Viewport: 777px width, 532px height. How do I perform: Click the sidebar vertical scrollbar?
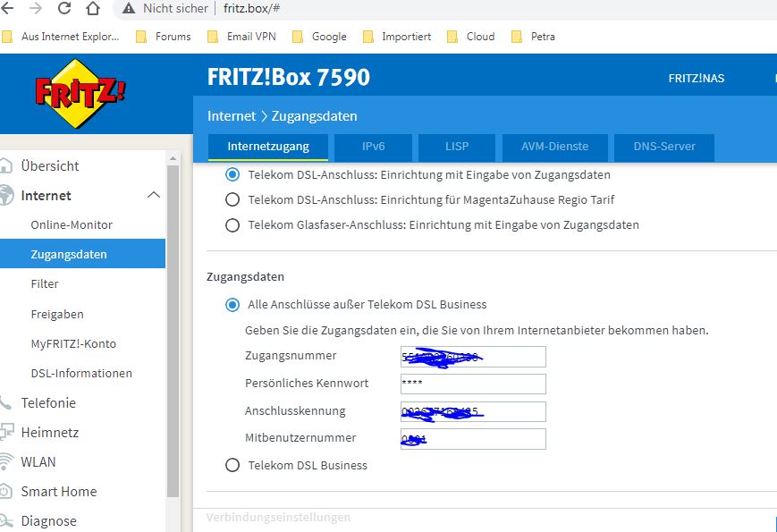[173, 331]
